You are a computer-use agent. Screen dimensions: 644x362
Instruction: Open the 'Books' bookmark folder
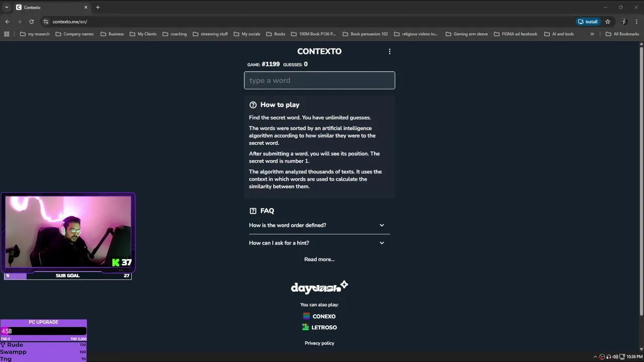[x=276, y=34]
